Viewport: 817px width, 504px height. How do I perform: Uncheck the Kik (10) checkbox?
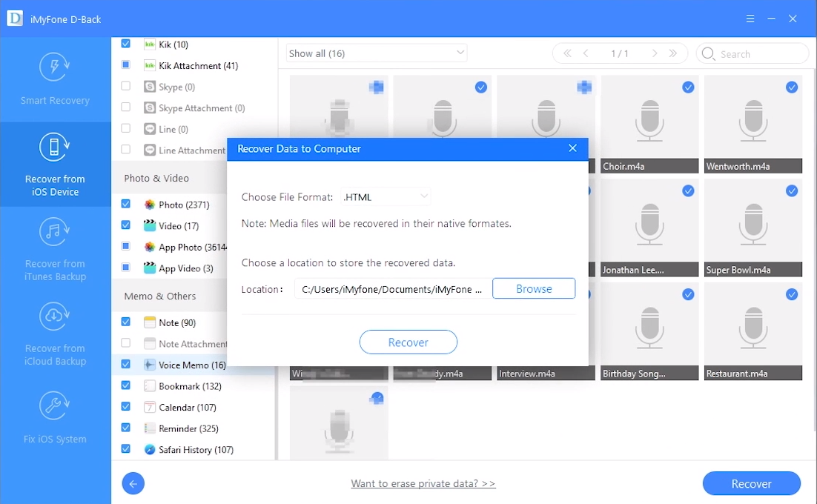125,43
